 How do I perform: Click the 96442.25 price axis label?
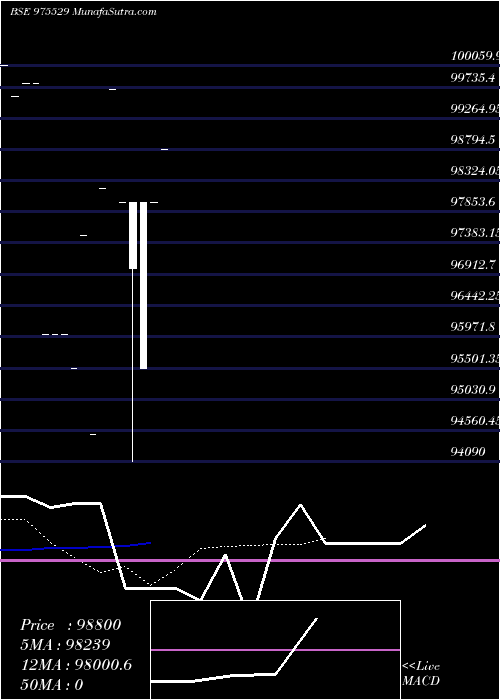pyautogui.click(x=475, y=296)
